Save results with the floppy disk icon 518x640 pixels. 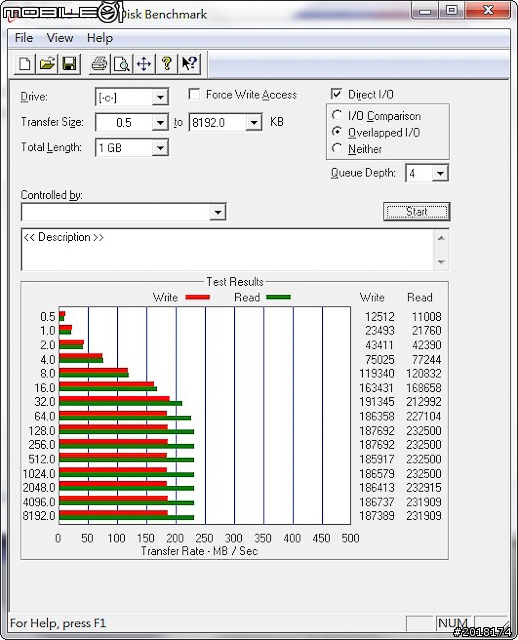pyautogui.click(x=70, y=64)
